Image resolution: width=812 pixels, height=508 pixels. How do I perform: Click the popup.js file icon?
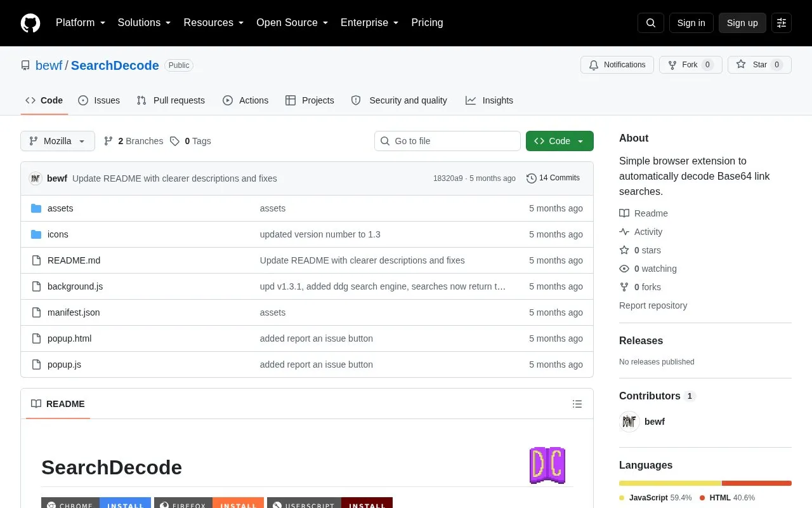[x=36, y=364]
